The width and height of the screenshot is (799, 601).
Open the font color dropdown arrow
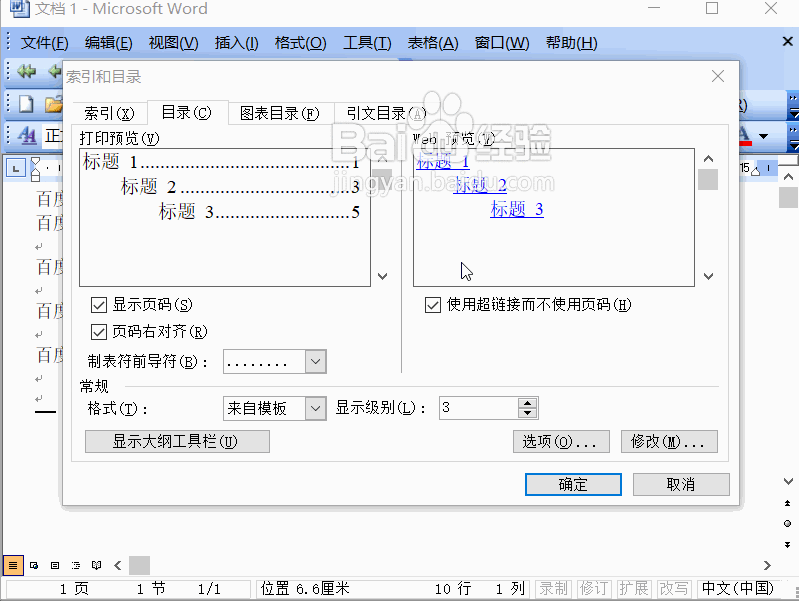[763, 136]
